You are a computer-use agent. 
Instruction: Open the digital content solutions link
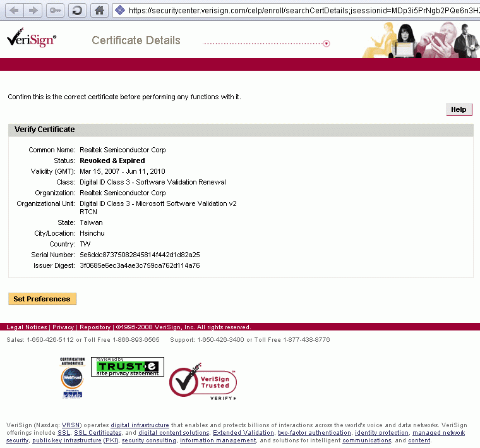(x=174, y=433)
